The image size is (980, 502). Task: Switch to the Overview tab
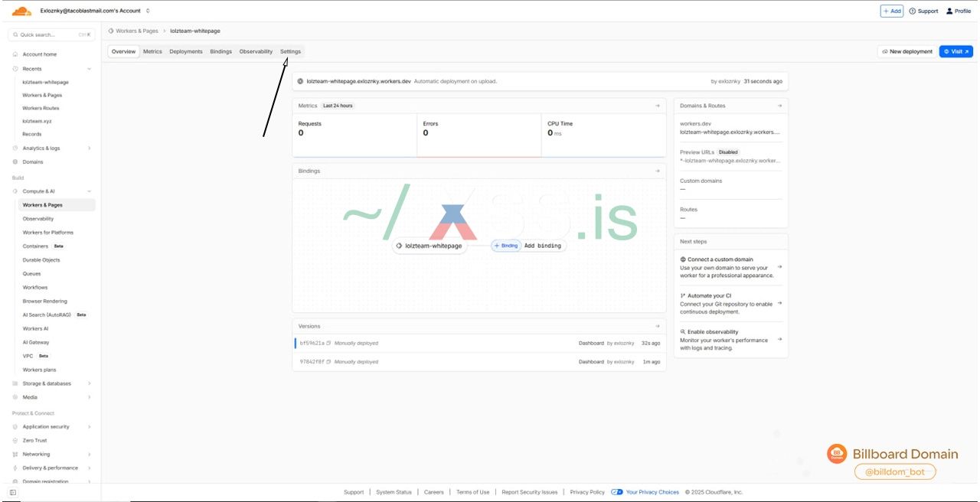pyautogui.click(x=123, y=51)
